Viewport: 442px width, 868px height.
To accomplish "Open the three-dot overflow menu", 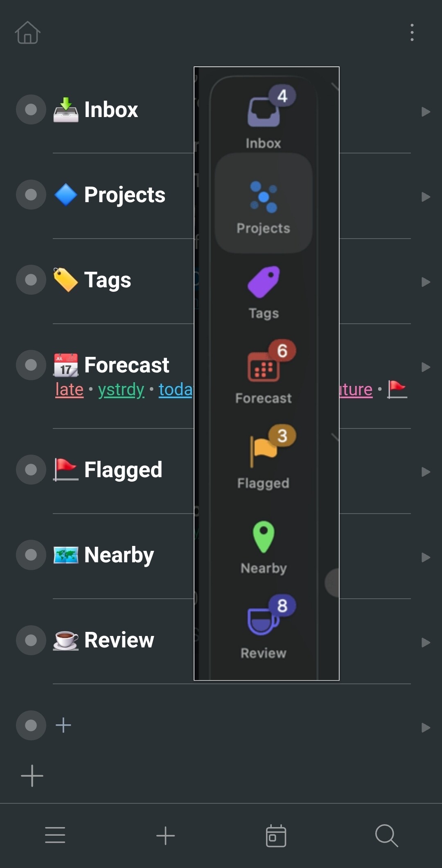I will (412, 32).
